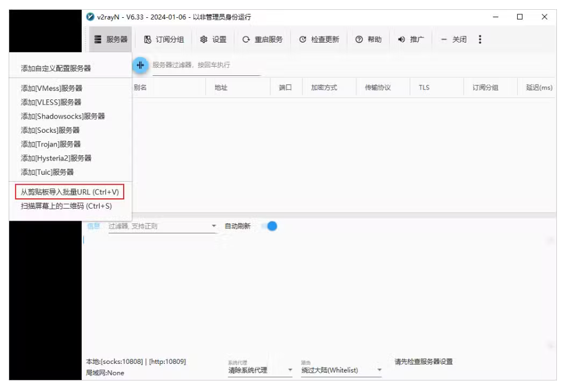
Task: Expand the 路由 routing Whitelist dropdown
Action: click(379, 370)
